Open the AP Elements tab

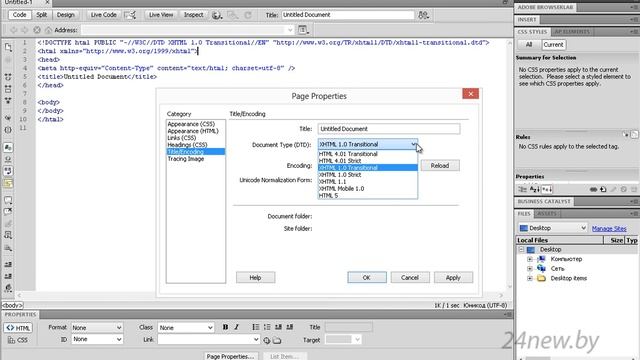571,31
